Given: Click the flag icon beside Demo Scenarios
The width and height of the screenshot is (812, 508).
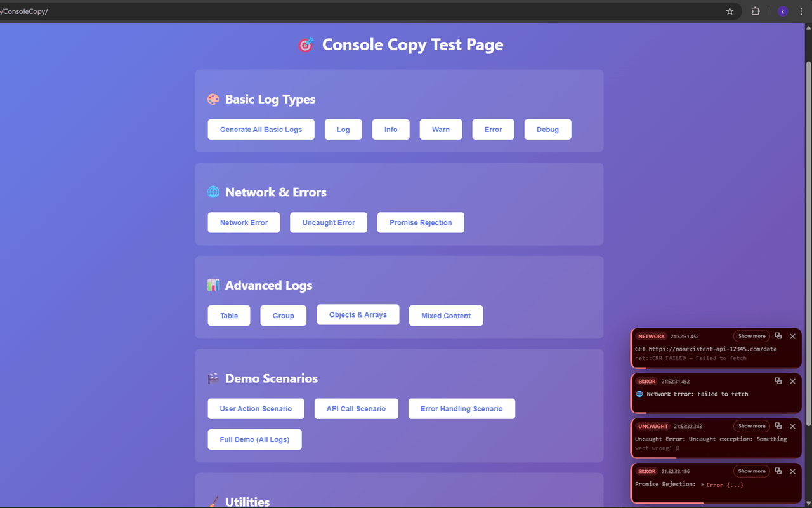Looking at the screenshot, I should point(213,378).
